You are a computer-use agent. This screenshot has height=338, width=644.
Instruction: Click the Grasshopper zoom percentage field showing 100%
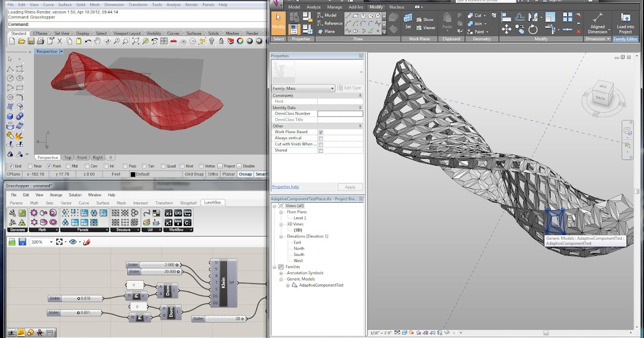coord(38,241)
